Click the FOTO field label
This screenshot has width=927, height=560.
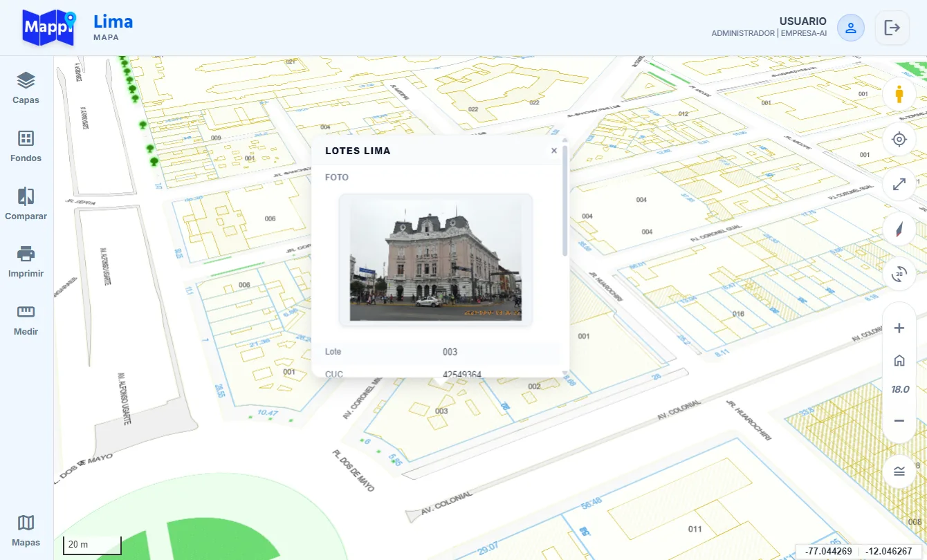(x=337, y=178)
